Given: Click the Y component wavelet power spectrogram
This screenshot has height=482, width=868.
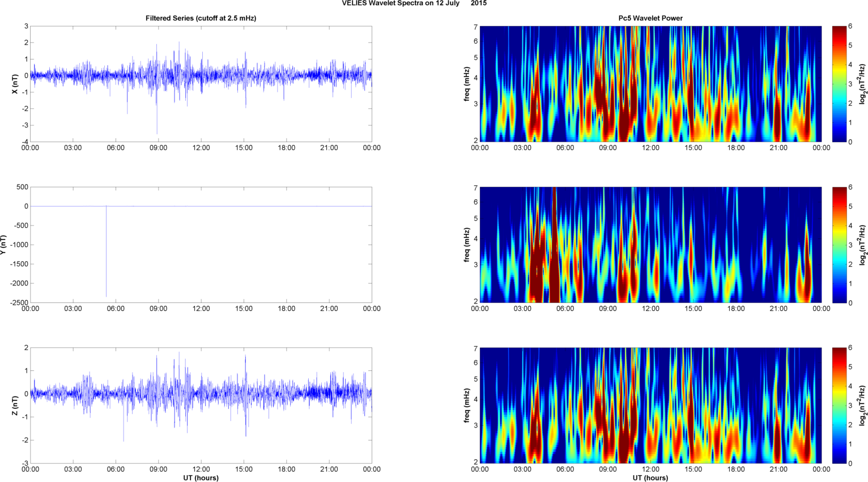Looking at the screenshot, I should coord(650,245).
